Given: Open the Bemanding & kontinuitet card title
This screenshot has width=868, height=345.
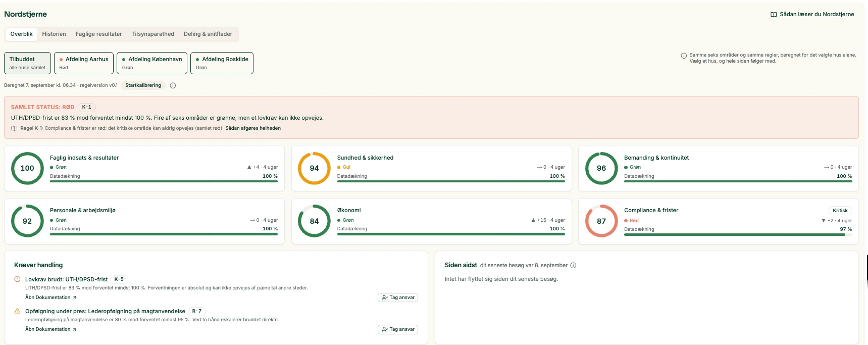Looking at the screenshot, I should (x=656, y=158).
